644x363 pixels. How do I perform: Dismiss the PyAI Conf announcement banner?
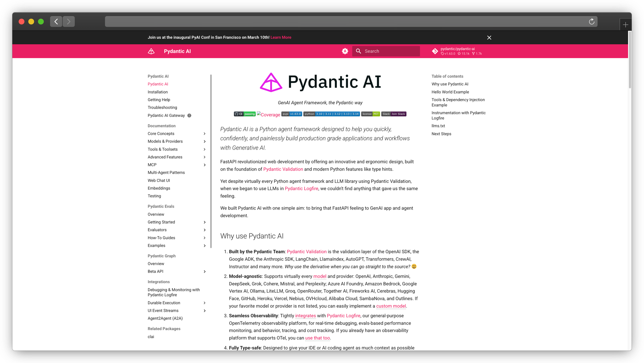[x=489, y=38]
